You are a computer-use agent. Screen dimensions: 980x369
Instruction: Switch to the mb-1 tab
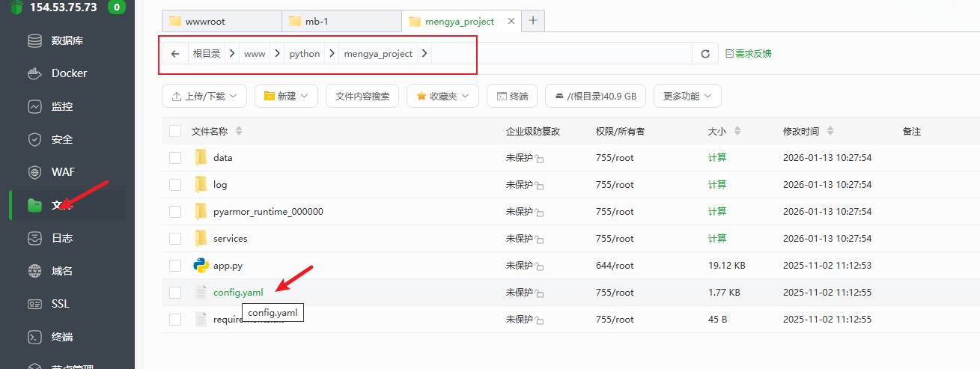pos(341,21)
